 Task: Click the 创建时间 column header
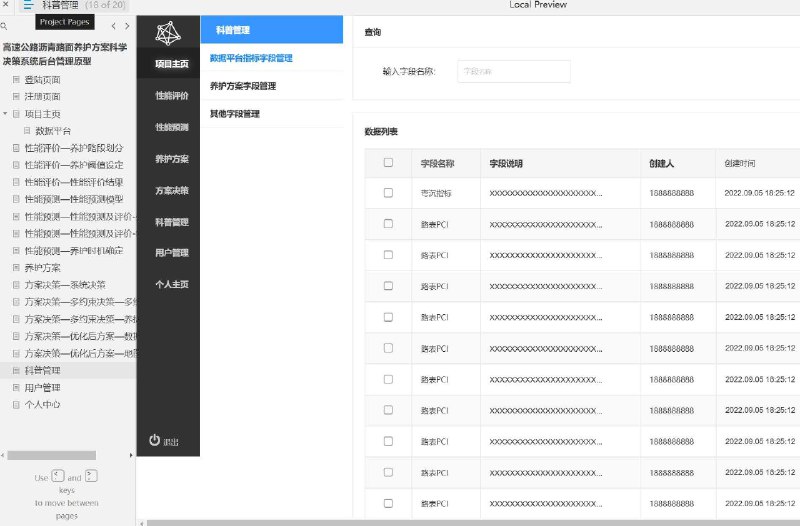point(740,163)
